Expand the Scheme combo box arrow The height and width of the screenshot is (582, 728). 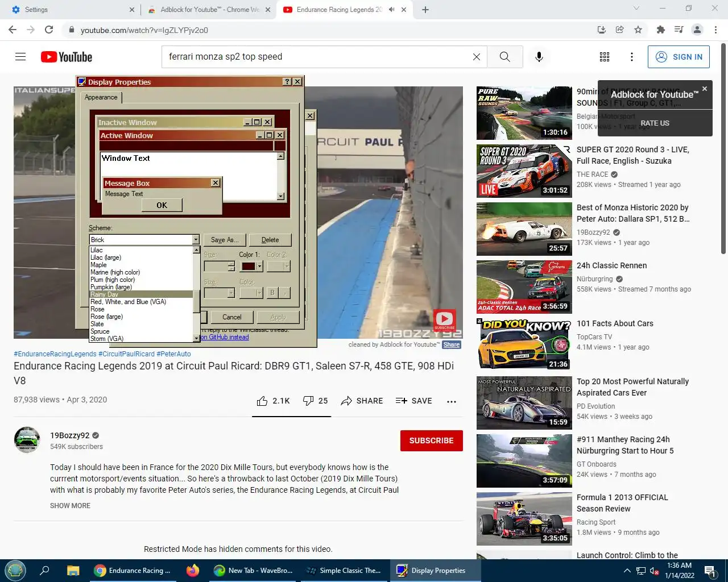tap(196, 240)
